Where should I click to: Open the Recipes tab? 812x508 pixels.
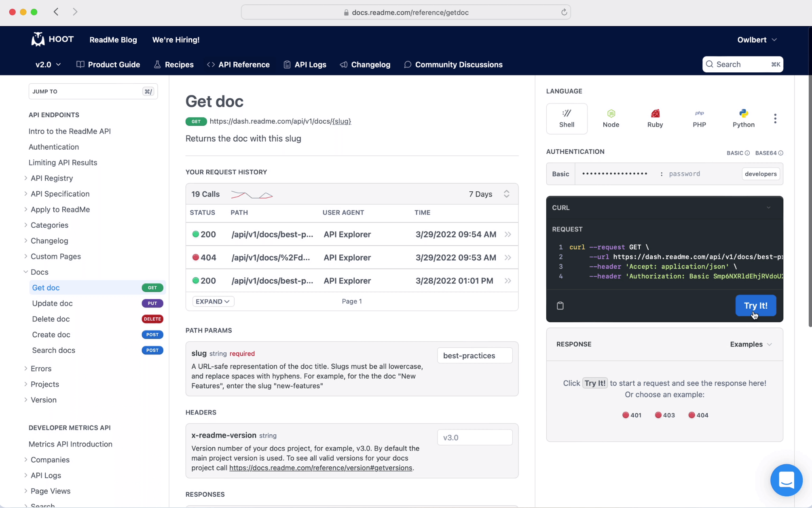(x=174, y=64)
